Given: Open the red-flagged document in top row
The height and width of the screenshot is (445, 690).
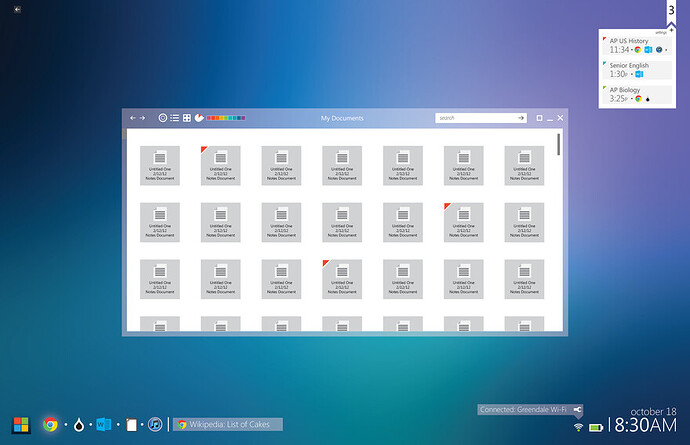Looking at the screenshot, I should pos(220,165).
